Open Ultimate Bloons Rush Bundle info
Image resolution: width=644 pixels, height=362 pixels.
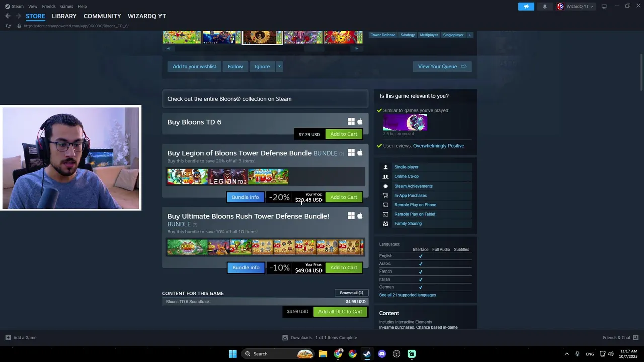(x=246, y=268)
